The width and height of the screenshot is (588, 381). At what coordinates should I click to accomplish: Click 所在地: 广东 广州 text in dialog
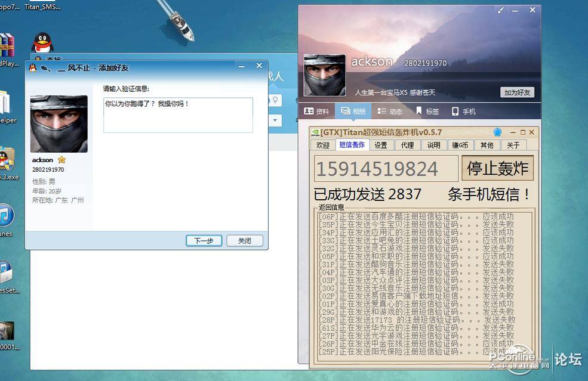coord(58,200)
